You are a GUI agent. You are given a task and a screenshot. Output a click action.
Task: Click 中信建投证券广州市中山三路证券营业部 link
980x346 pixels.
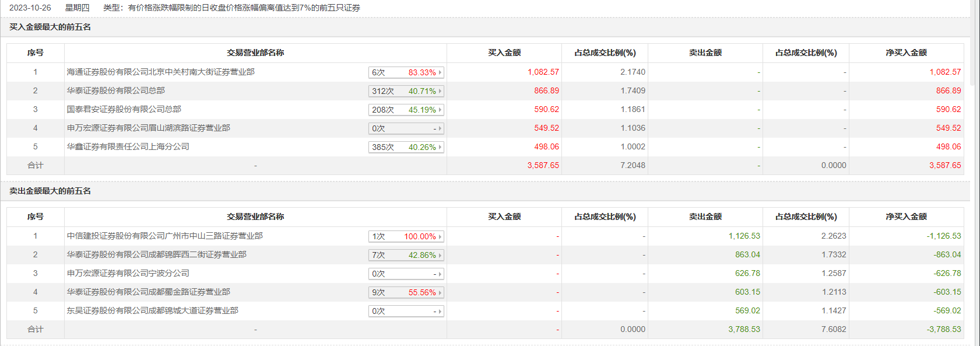(x=164, y=236)
